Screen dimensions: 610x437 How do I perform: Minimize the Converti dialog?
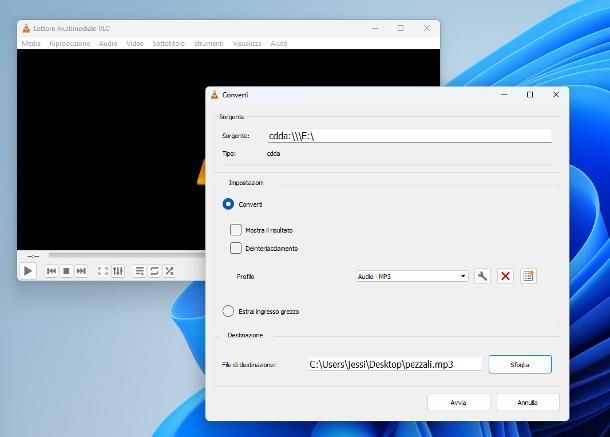coord(504,95)
